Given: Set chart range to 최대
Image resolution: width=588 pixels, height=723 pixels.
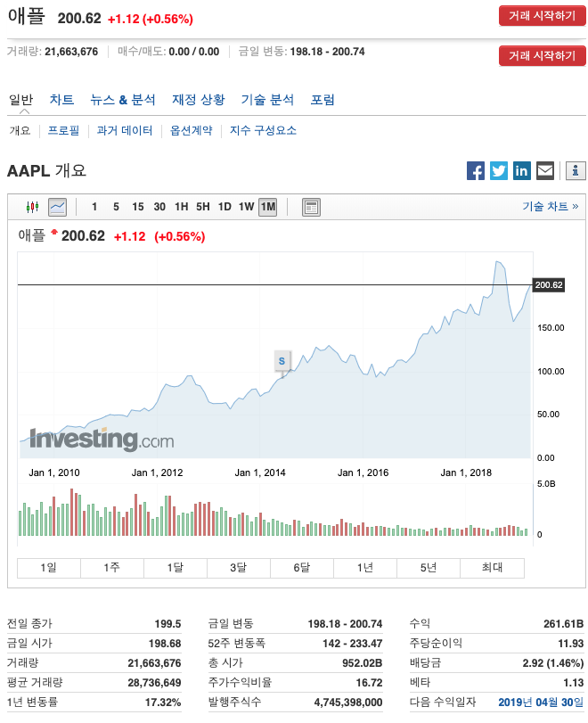Looking at the screenshot, I should (x=492, y=568).
